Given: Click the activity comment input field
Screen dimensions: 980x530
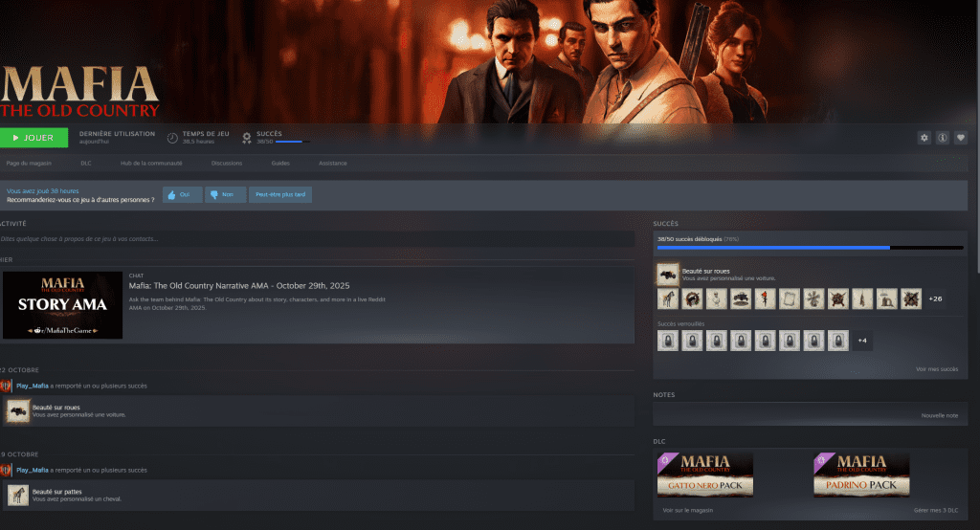Looking at the screenshot, I should pyautogui.click(x=316, y=239).
